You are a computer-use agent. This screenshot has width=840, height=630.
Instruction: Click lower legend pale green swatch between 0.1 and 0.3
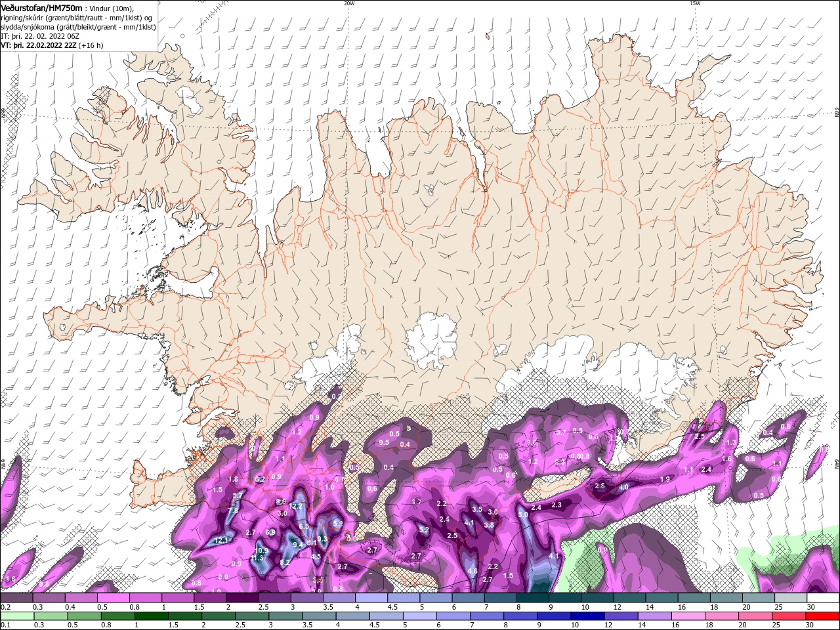point(17,616)
